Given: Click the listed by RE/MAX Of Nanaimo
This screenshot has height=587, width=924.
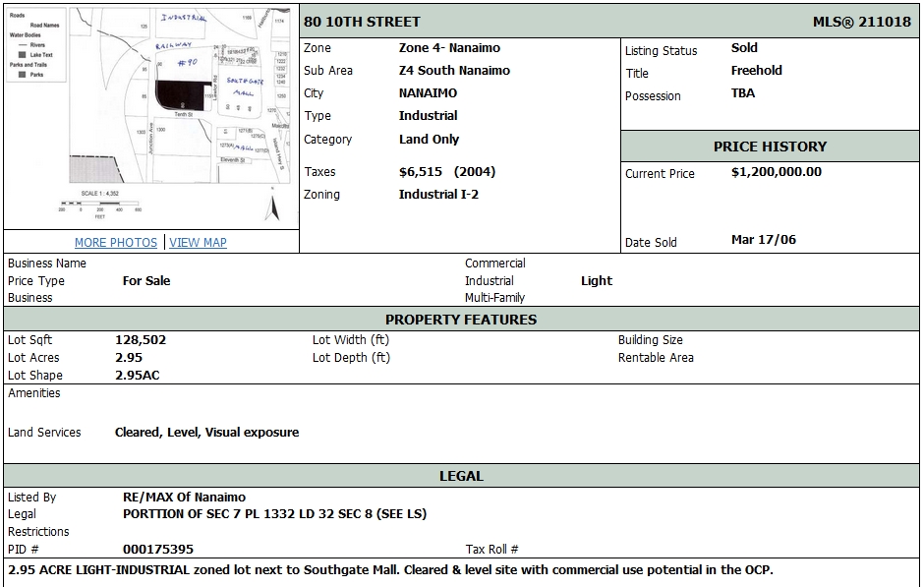Looking at the screenshot, I should click(x=184, y=497).
